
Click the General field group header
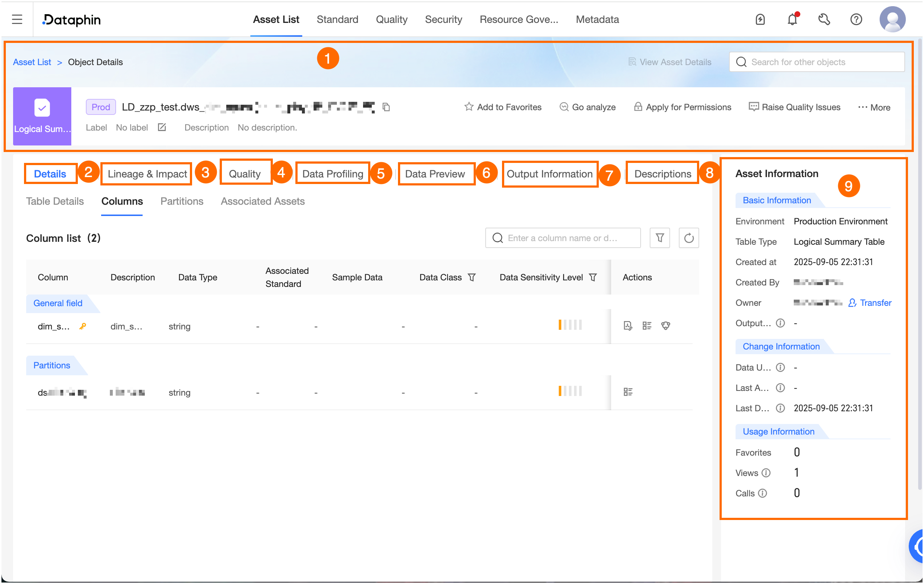click(57, 303)
